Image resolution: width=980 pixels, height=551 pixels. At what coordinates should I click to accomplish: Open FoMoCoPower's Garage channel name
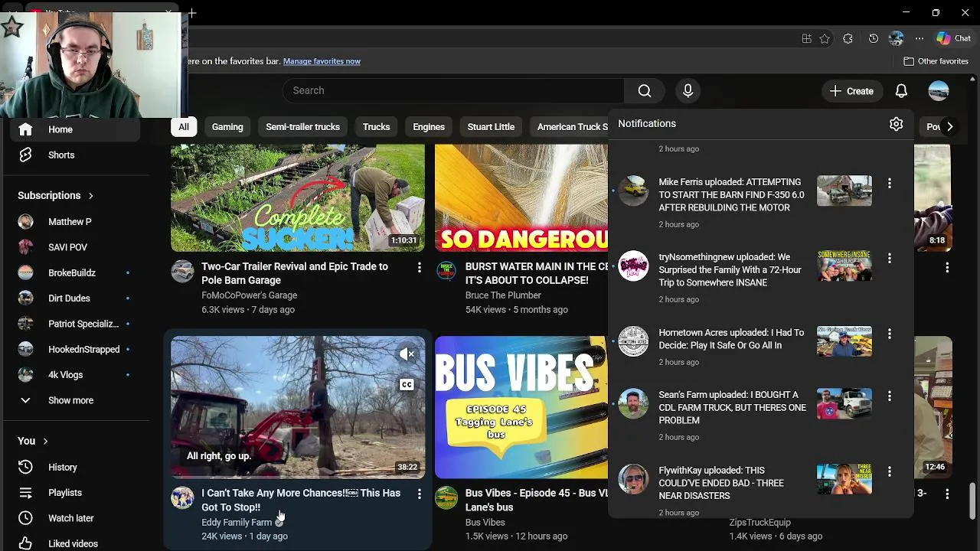coord(249,295)
